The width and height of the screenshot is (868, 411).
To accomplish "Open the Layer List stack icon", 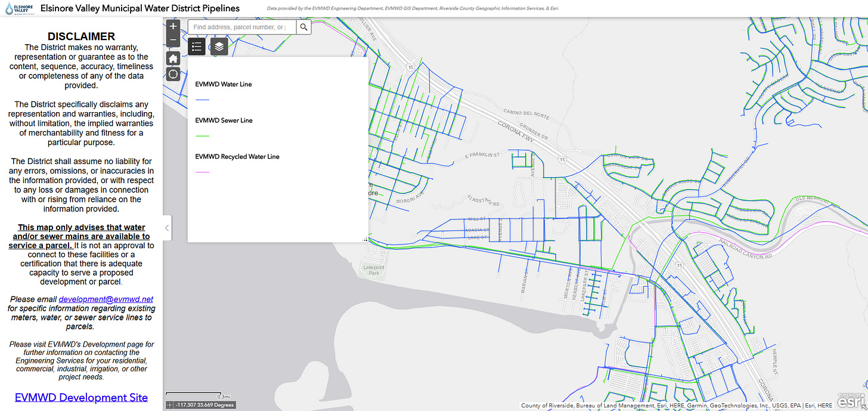I will (x=219, y=47).
